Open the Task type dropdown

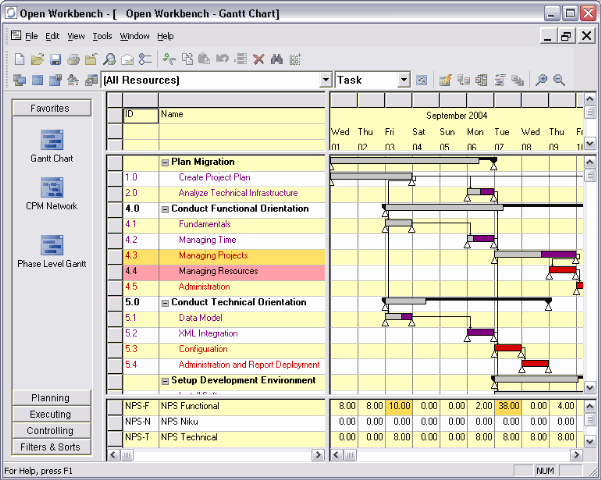[403, 80]
